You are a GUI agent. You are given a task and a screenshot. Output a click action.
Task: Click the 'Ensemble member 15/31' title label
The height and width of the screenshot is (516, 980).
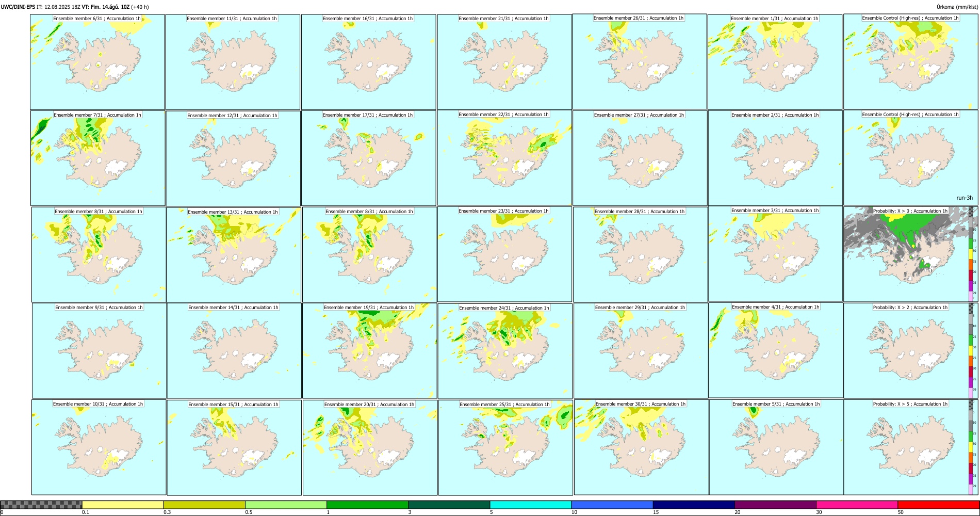233,405
